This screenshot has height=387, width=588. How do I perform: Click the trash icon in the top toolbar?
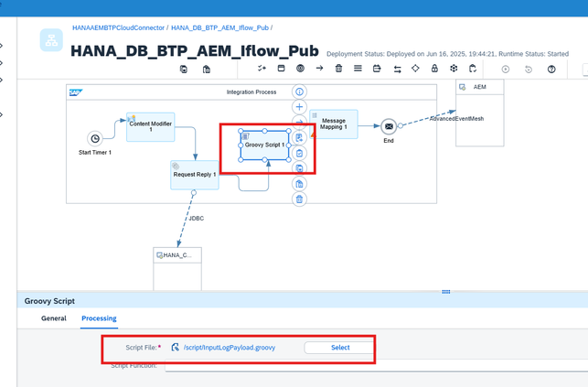click(338, 69)
